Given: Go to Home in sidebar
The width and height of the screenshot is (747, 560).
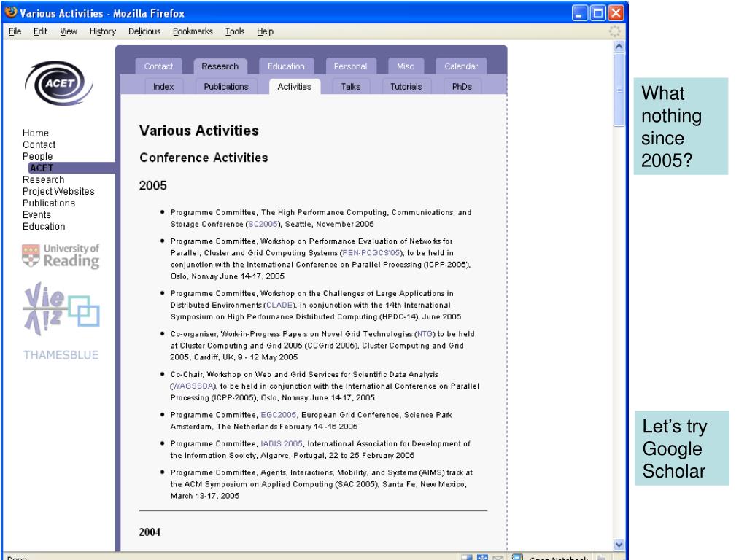Looking at the screenshot, I should (x=36, y=133).
